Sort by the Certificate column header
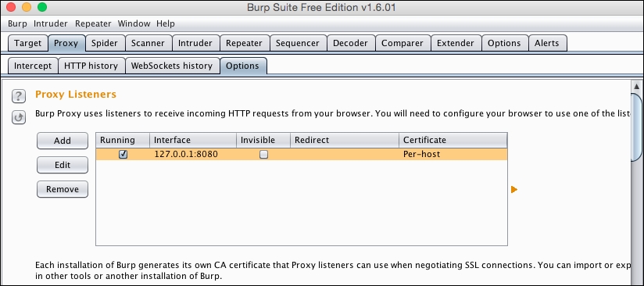The image size is (644, 286). 453,140
